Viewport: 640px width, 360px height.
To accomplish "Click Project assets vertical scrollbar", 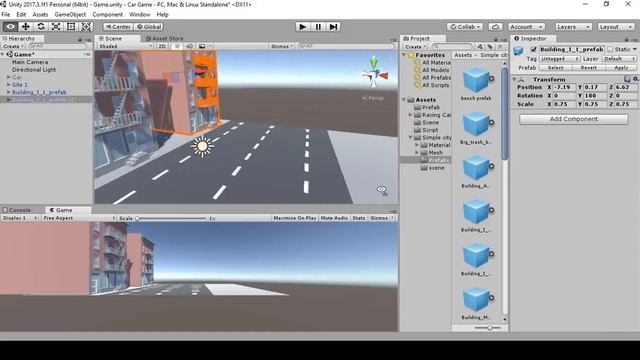I will point(504,114).
